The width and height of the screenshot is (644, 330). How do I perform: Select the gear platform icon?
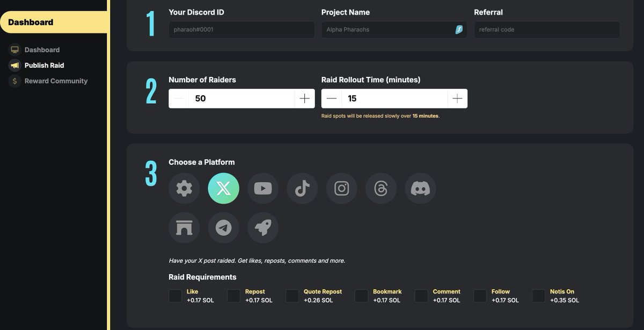click(x=184, y=188)
